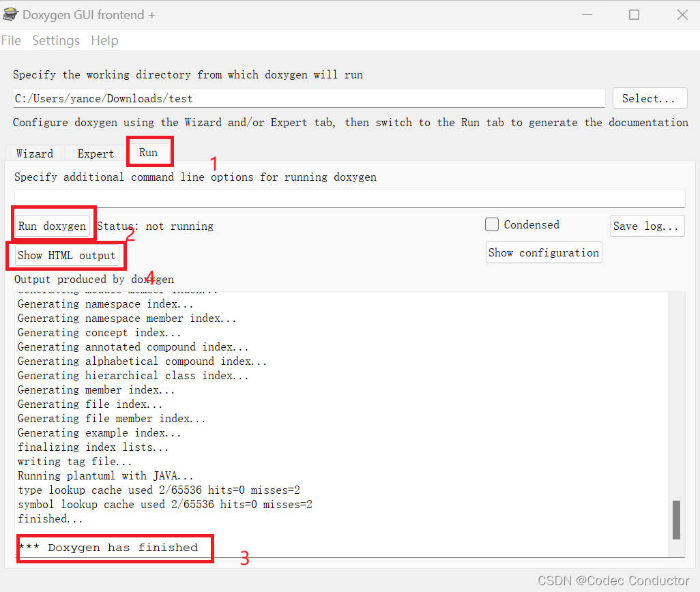
Task: Click the 'type lookup cache used' line
Action: [x=159, y=490]
